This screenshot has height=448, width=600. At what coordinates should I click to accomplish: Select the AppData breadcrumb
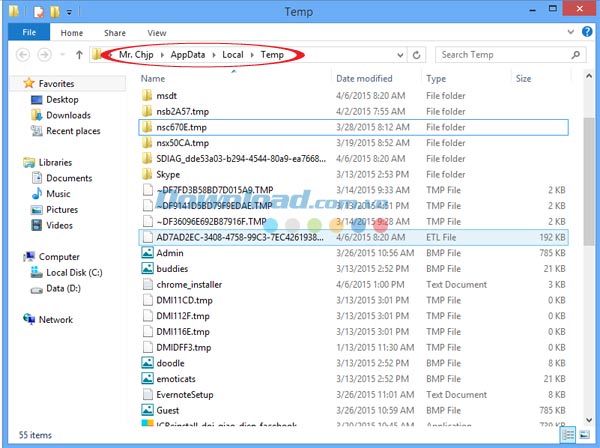(188, 55)
